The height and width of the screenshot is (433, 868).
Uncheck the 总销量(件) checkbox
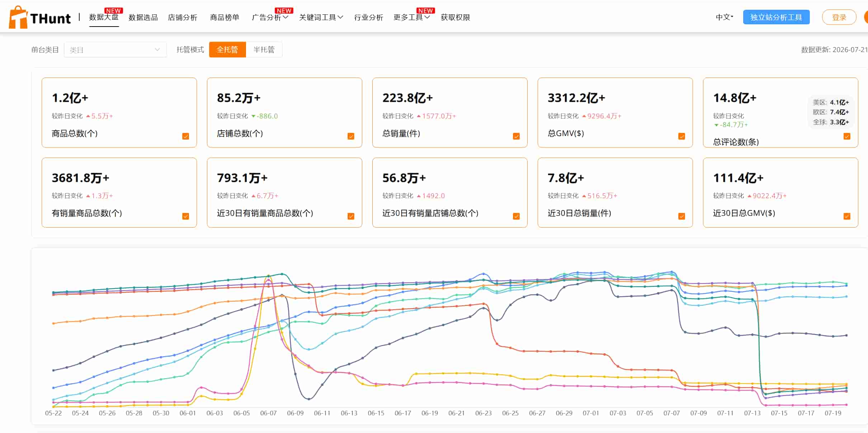(516, 136)
